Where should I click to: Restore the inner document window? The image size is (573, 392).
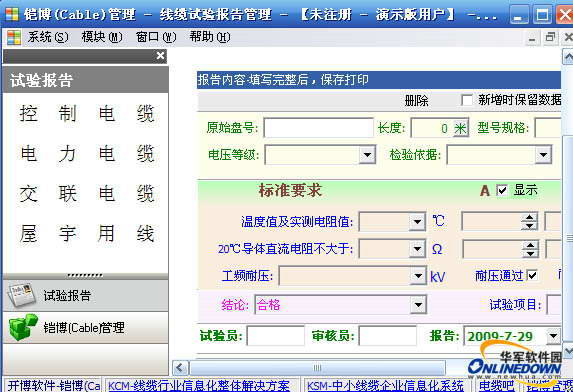[550, 37]
